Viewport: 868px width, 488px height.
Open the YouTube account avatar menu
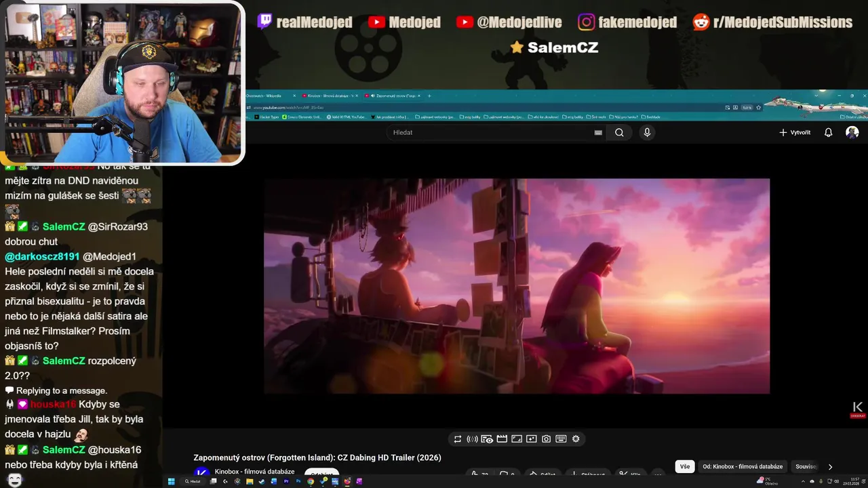(x=852, y=132)
